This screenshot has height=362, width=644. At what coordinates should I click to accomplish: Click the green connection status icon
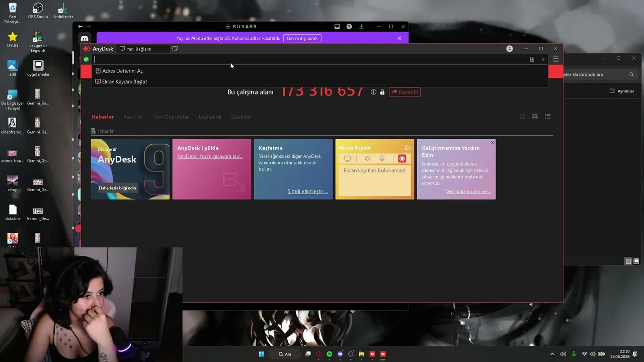click(86, 59)
